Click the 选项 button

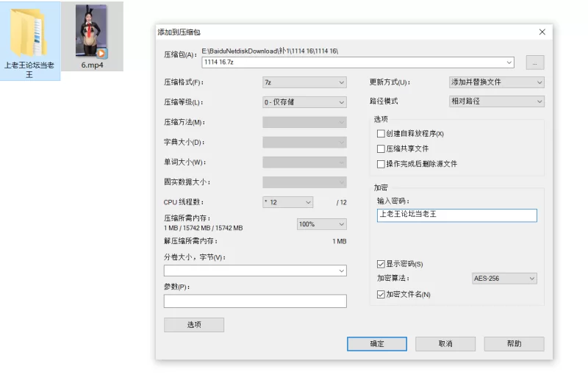click(x=194, y=325)
